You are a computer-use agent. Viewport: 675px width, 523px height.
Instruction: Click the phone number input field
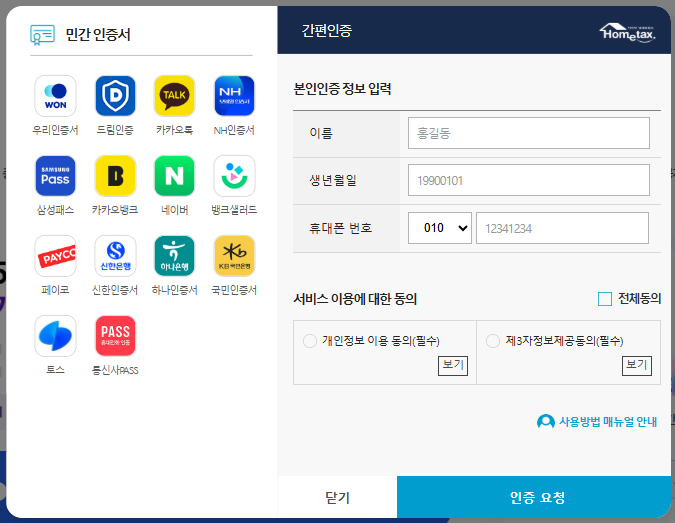(x=562, y=228)
